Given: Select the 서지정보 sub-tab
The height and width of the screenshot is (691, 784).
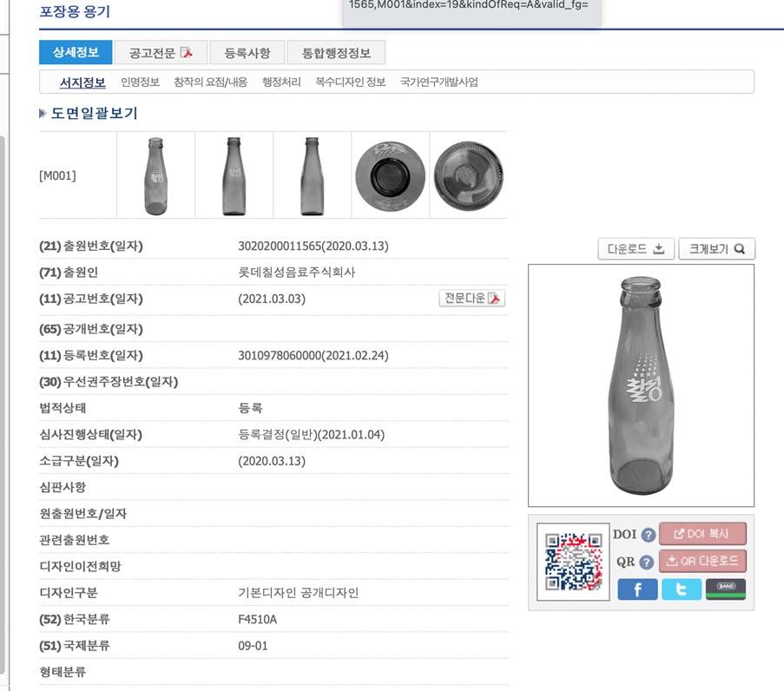Looking at the screenshot, I should coord(82,82).
